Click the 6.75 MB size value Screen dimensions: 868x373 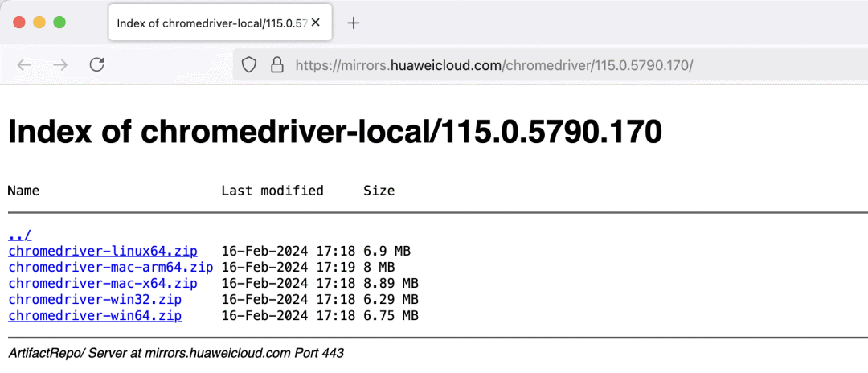391,315
